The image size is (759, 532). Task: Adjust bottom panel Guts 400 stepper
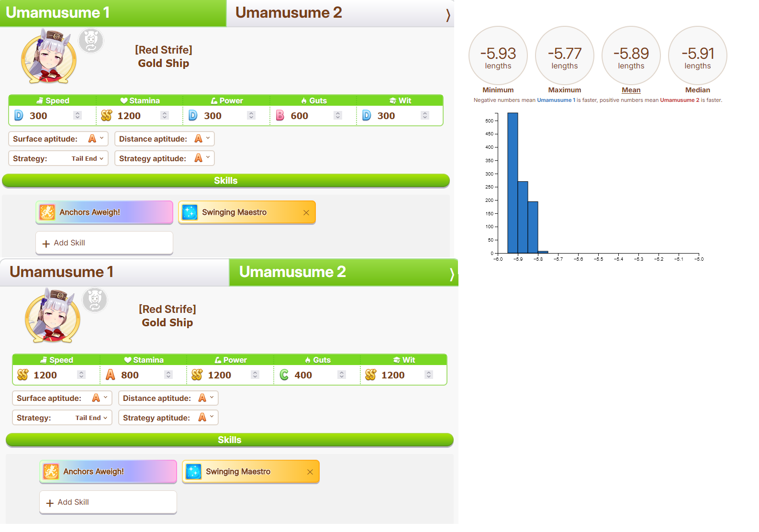pyautogui.click(x=342, y=375)
